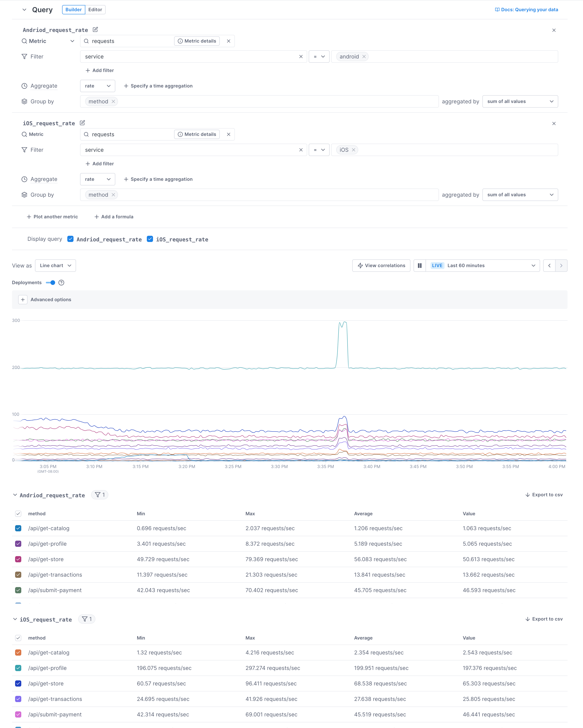Viewport: 583px width, 728px height.
Task: Click View correlations above the chart
Action: [381, 265]
